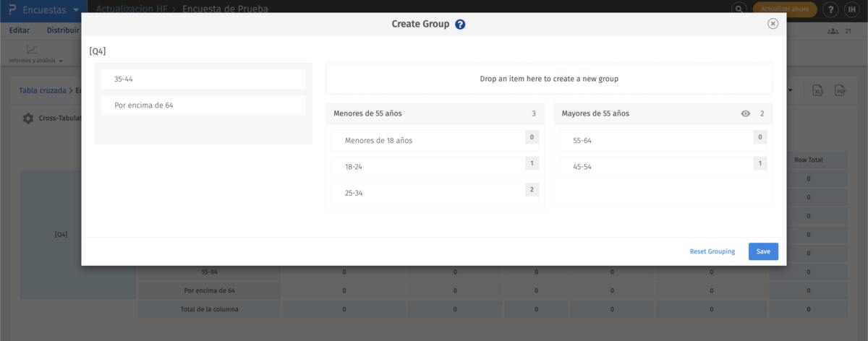The width and height of the screenshot is (868, 341).
Task: Close the Create Group dialog
Action: (773, 24)
